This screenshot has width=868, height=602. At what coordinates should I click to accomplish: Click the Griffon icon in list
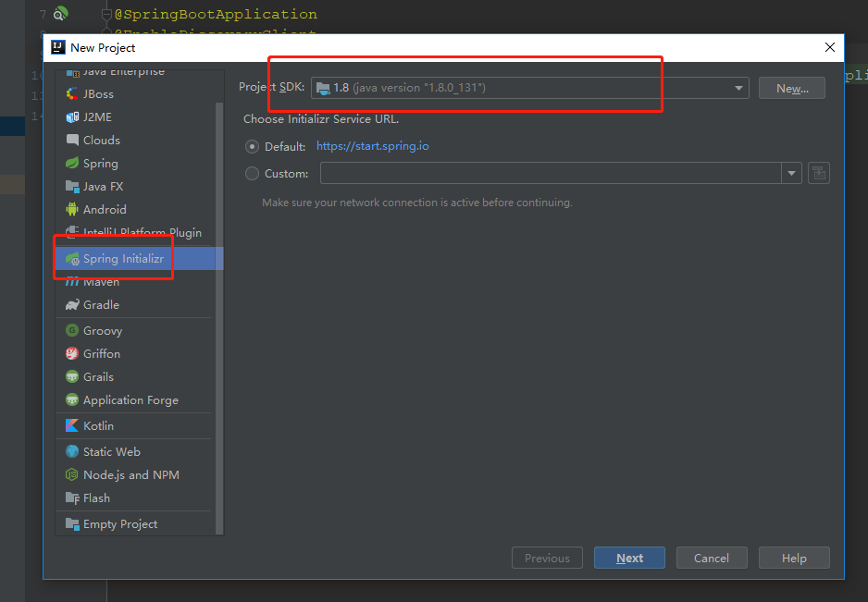72,353
